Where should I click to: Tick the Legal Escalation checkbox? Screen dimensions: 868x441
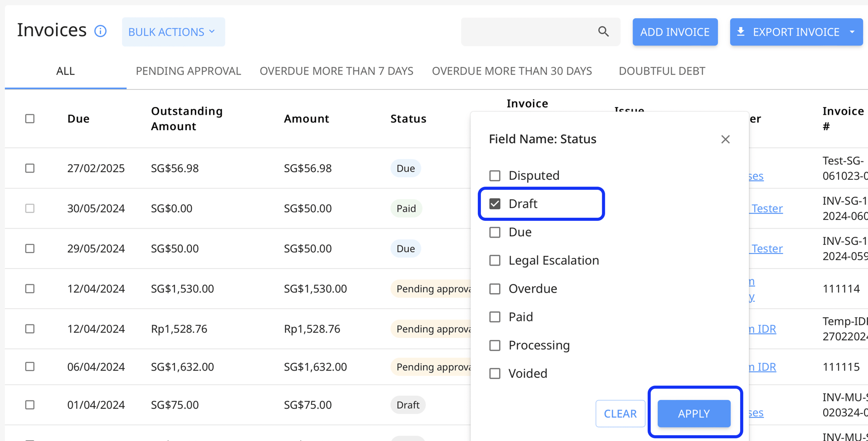495,260
